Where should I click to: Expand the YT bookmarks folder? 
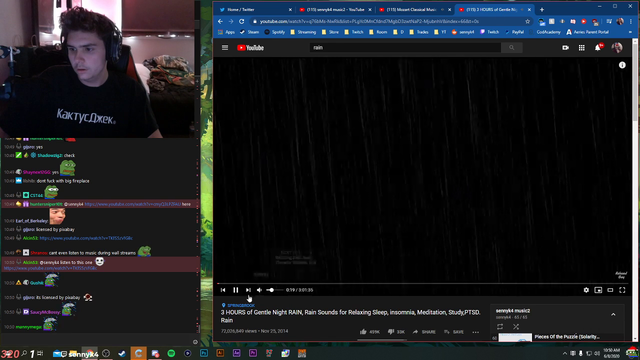pos(440,32)
